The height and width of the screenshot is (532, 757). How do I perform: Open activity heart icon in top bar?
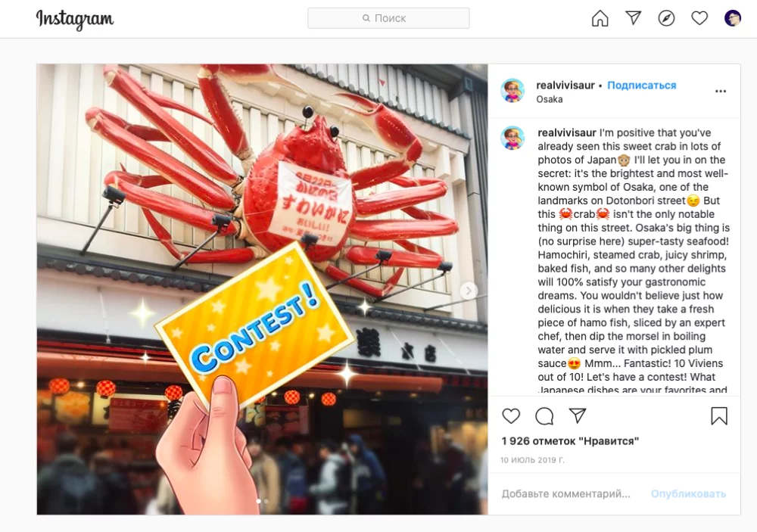tap(699, 18)
